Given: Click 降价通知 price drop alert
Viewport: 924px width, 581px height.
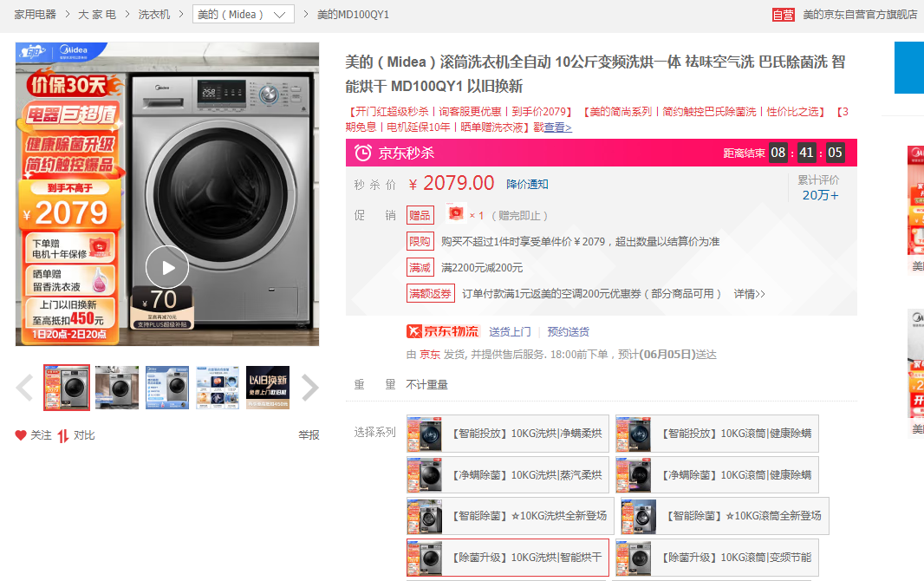Looking at the screenshot, I should tap(527, 185).
